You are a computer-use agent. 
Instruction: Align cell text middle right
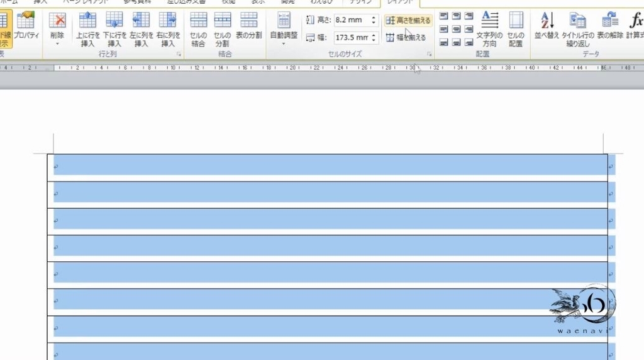pyautogui.click(x=469, y=29)
